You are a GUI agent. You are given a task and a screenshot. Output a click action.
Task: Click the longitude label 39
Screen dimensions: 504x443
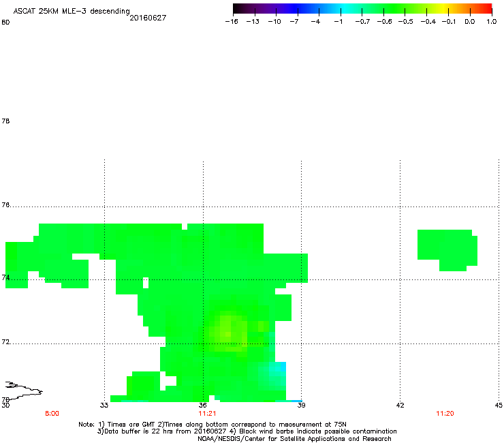click(x=301, y=405)
